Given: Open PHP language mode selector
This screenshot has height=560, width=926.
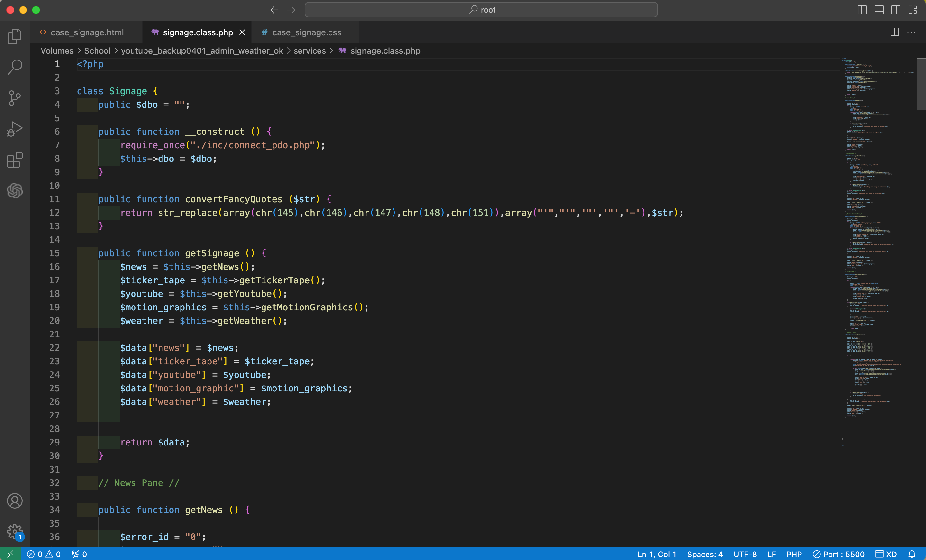Looking at the screenshot, I should tap(794, 554).
